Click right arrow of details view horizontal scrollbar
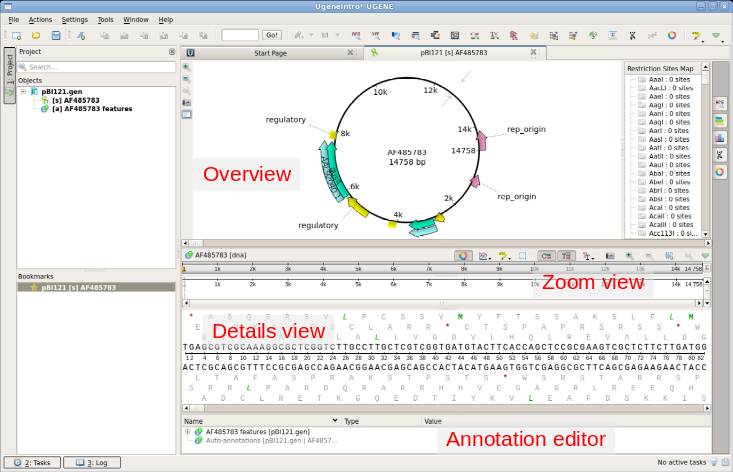Screen dimensions: 733x472 [x=707, y=408]
